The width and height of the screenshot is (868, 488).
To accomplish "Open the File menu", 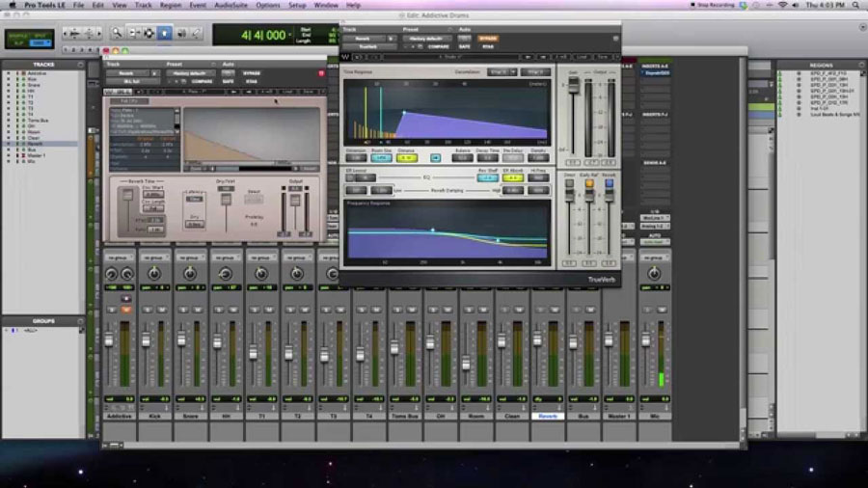I will tap(79, 5).
